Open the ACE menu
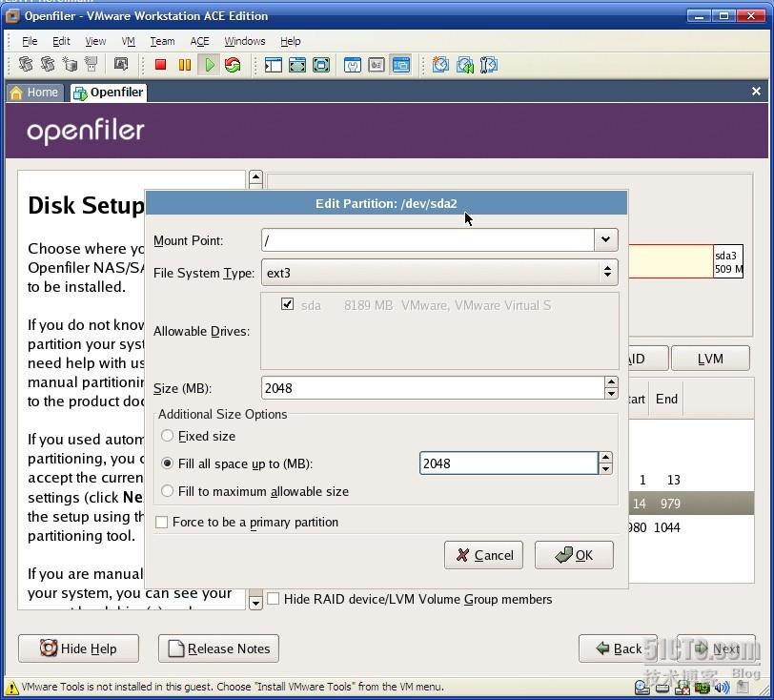This screenshot has width=774, height=700. click(199, 41)
